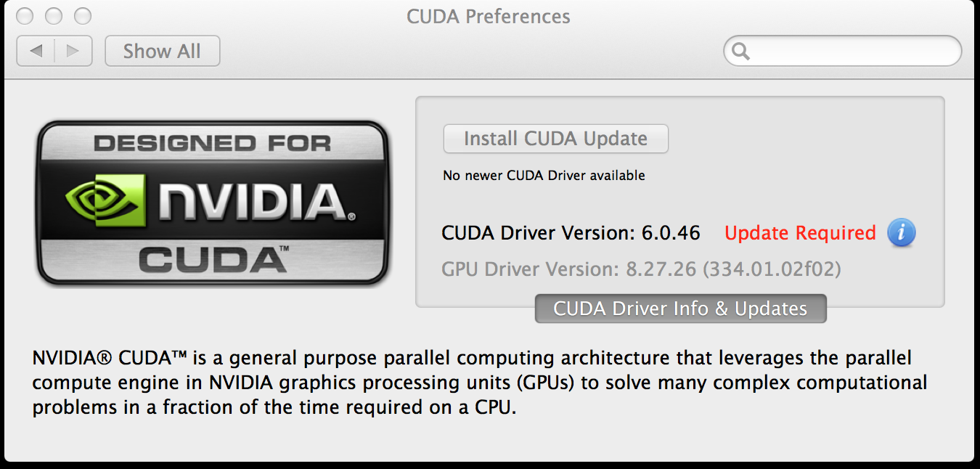Image resolution: width=980 pixels, height=469 pixels.
Task: Click the blue info icon
Action: [902, 233]
